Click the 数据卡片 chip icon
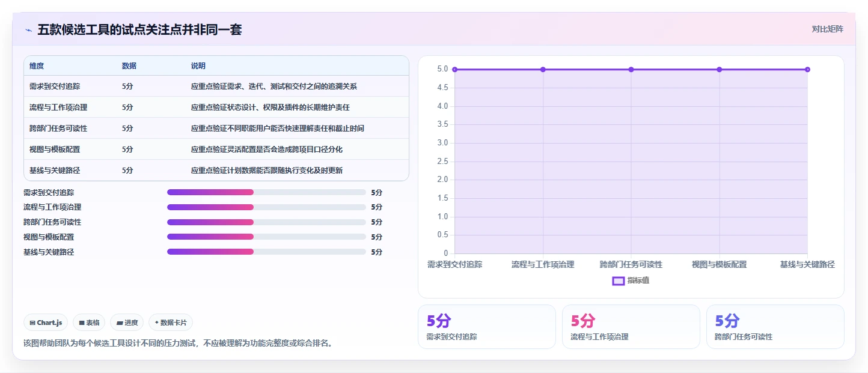868x373 pixels. (157, 323)
